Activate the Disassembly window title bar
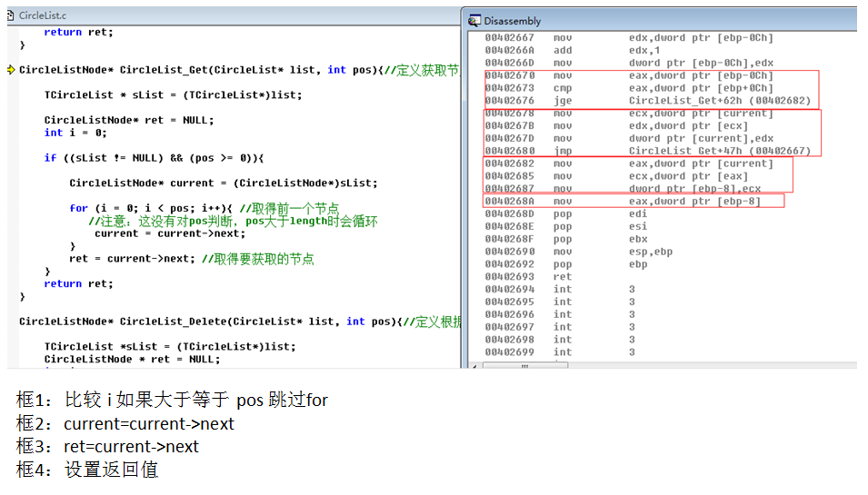This screenshot has width=868, height=495. (662, 21)
